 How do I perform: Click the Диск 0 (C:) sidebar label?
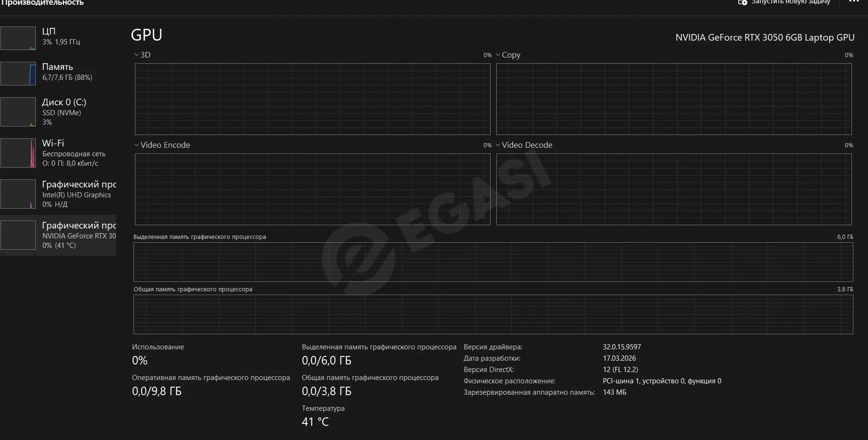pyautogui.click(x=64, y=102)
